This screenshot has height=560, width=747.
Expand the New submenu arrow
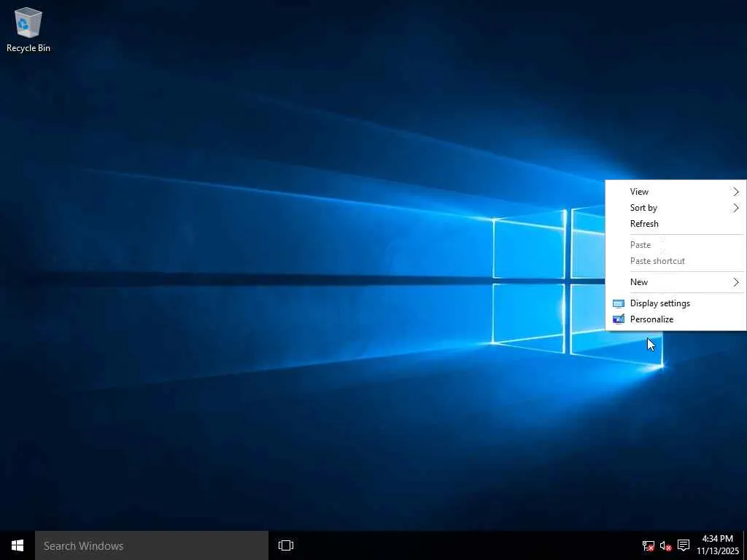736,282
